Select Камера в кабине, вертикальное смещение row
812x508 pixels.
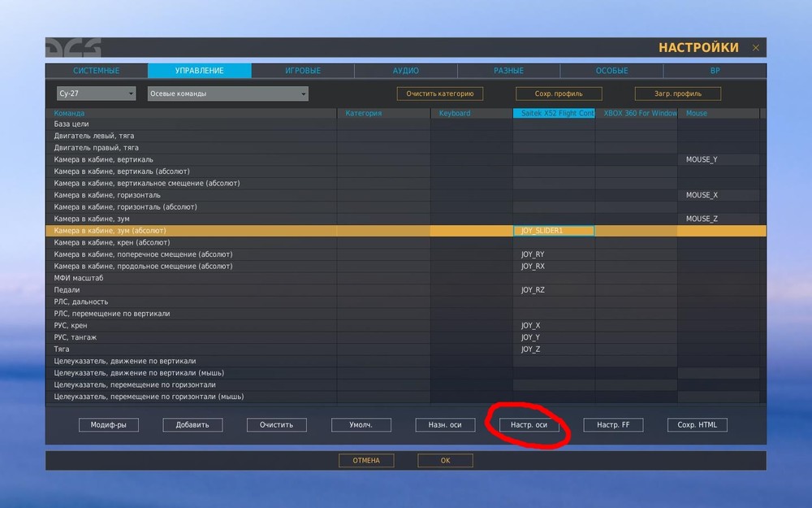(405, 184)
